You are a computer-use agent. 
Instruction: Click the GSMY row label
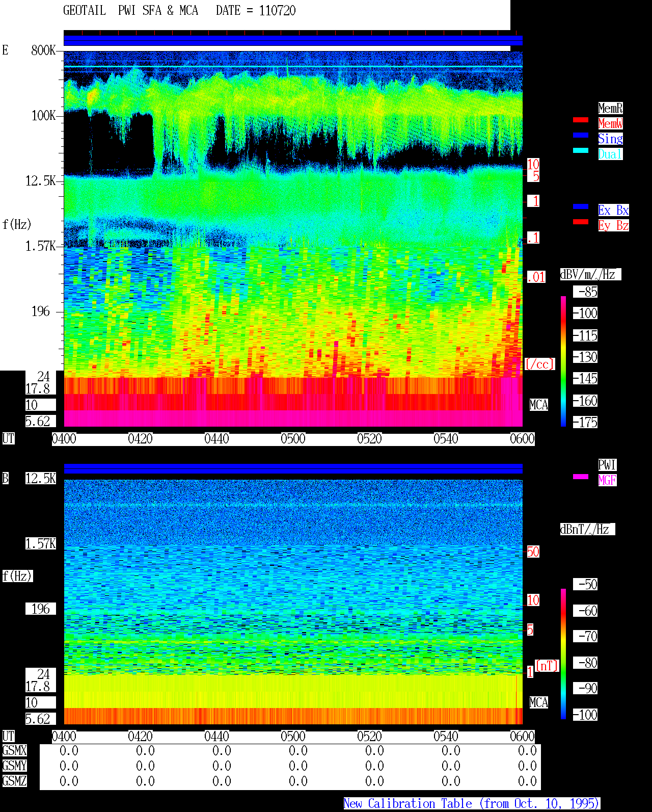pos(14,766)
